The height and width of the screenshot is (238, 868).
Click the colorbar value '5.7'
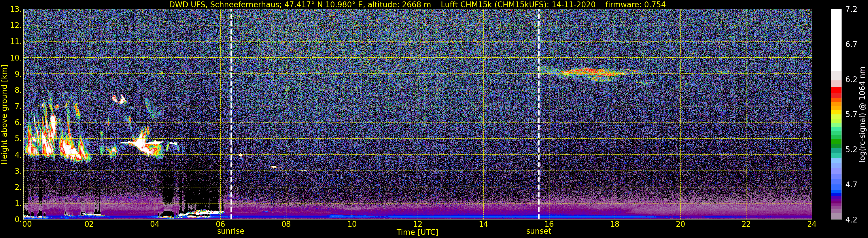[x=851, y=114]
